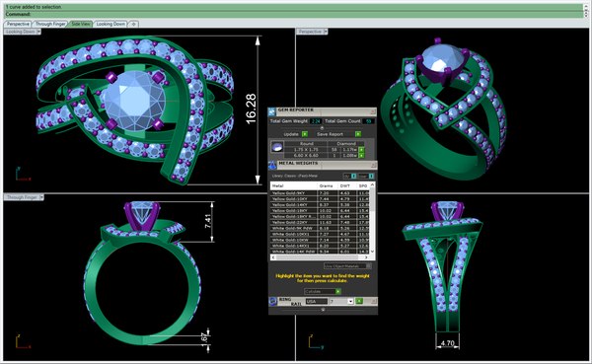Screen dimensions: 592x364
Task: Click the 16.28 dimension label
Action: [x=251, y=109]
